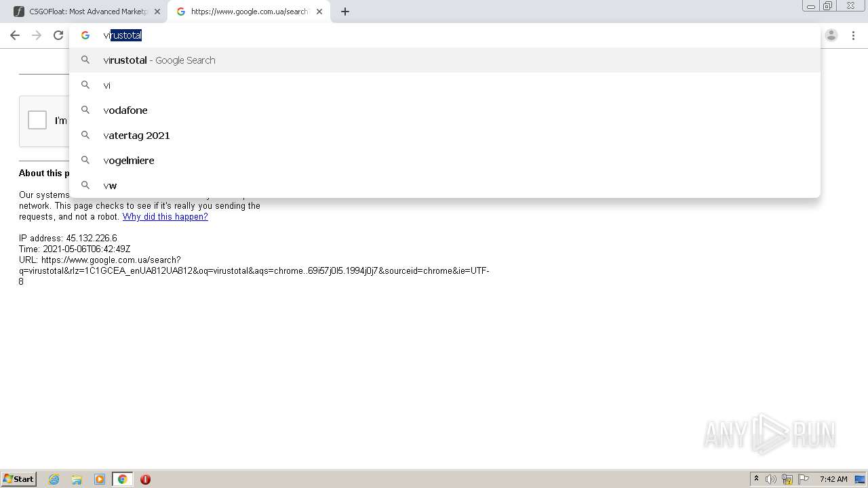Viewport: 868px width, 488px height.
Task: Open the Windows Start menu
Action: coord(19,479)
